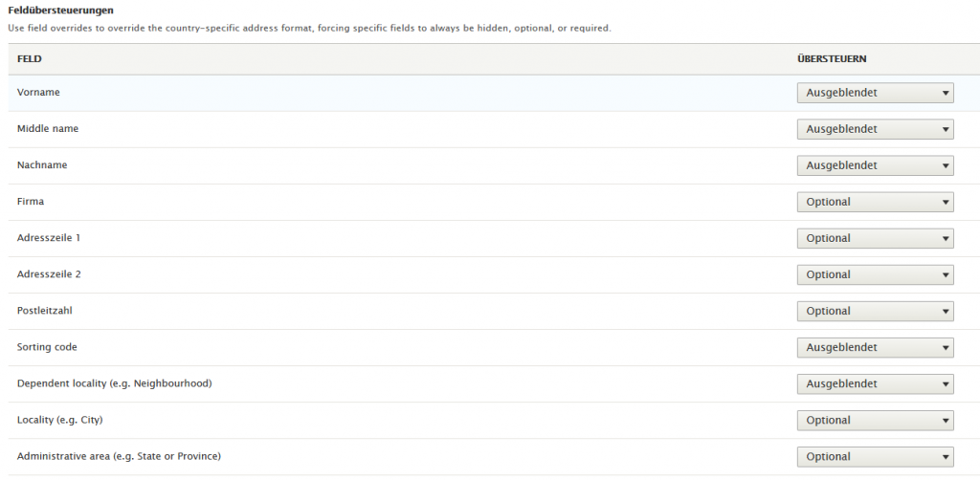This screenshot has width=980, height=480.
Task: Click the Dependent locality row label
Action: tap(114, 383)
